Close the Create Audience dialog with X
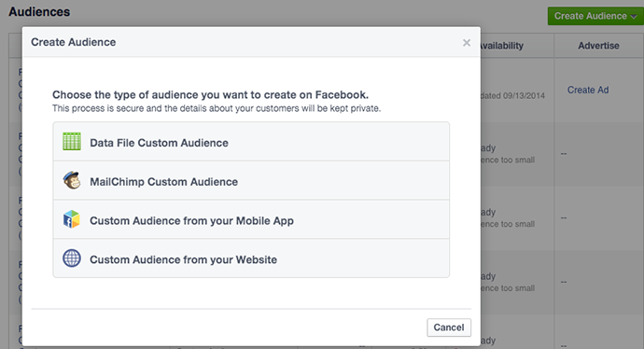Image resolution: width=644 pixels, height=349 pixels. (x=467, y=43)
